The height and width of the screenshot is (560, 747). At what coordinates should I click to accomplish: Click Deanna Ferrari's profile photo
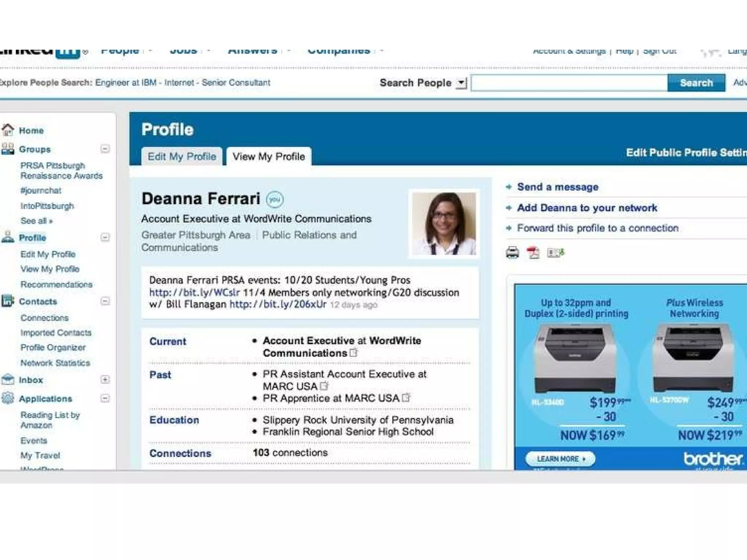click(x=444, y=223)
